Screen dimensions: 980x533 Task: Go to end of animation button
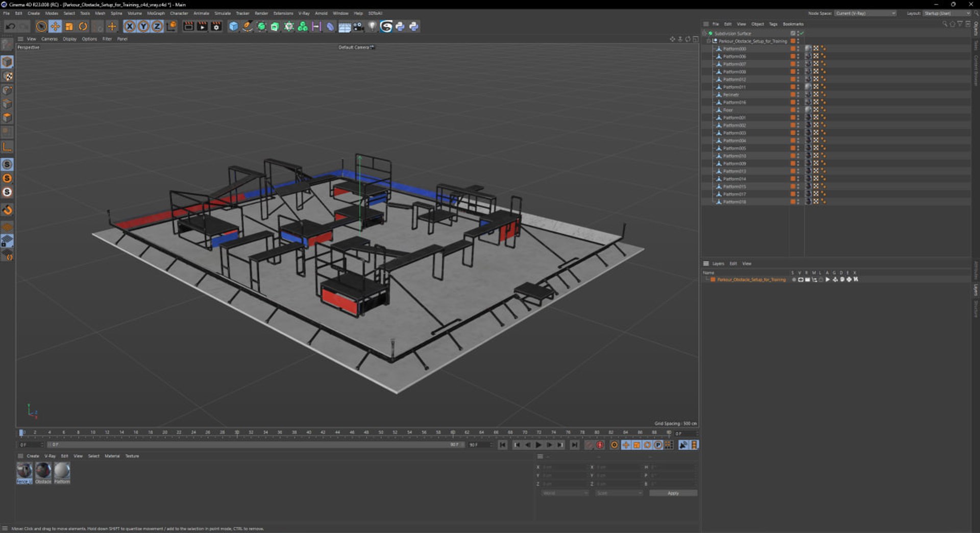coord(574,445)
